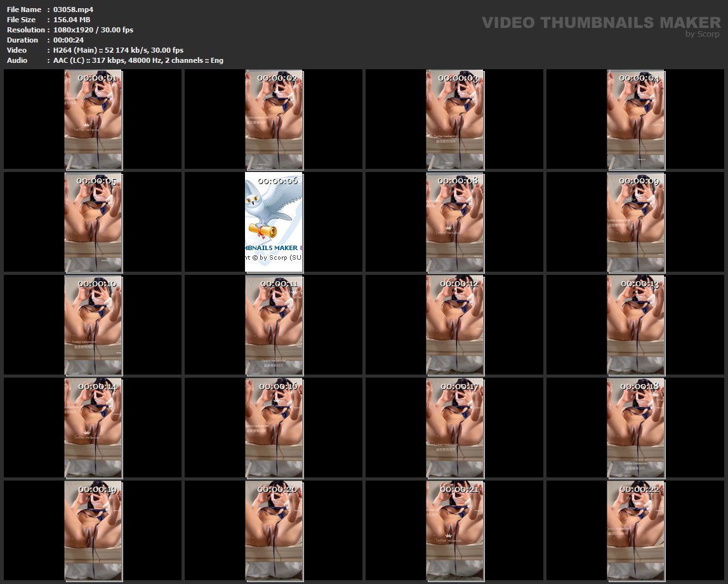Click the final frame labeled 00:00:22

(x=636, y=531)
